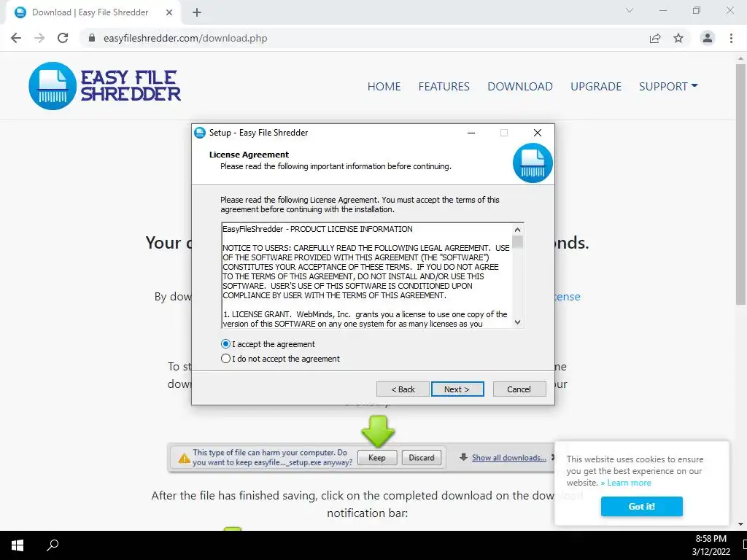Click the share page icon in address bar
The image size is (747, 560).
click(655, 38)
